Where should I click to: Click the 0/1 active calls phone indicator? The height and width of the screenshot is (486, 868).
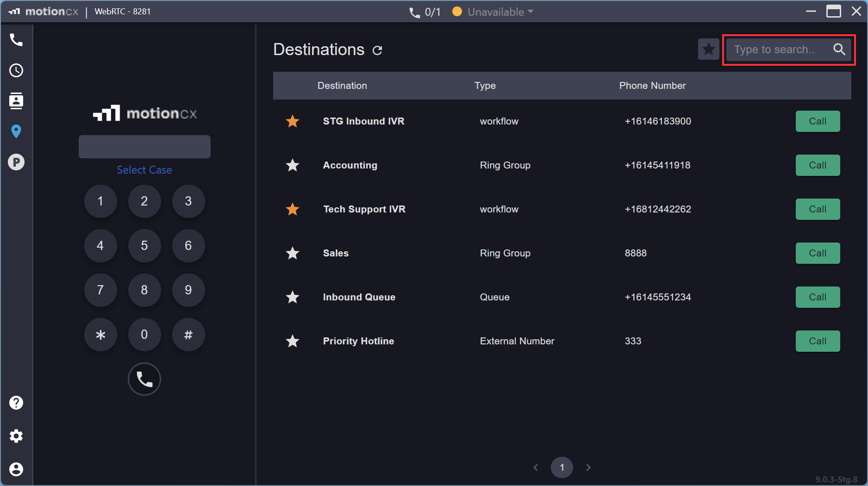[x=425, y=12]
